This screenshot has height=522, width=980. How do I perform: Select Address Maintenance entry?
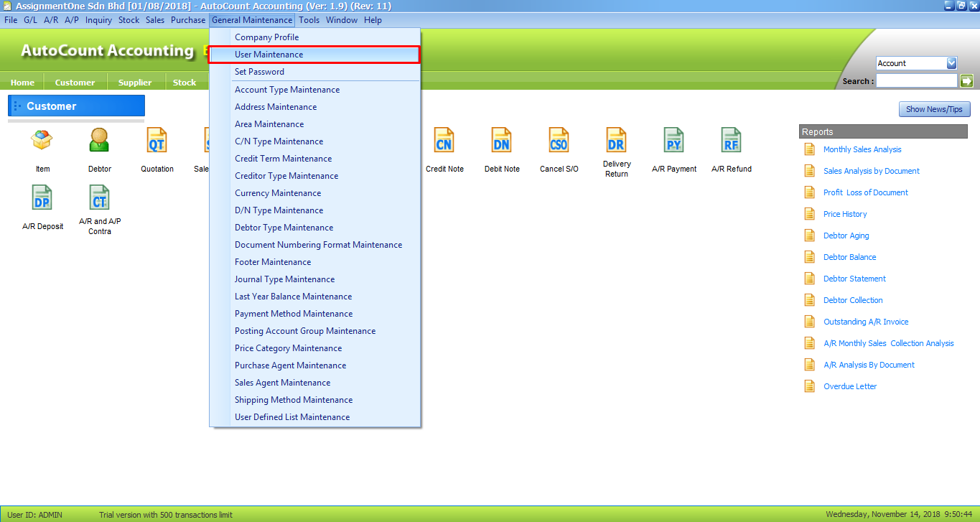point(314,107)
